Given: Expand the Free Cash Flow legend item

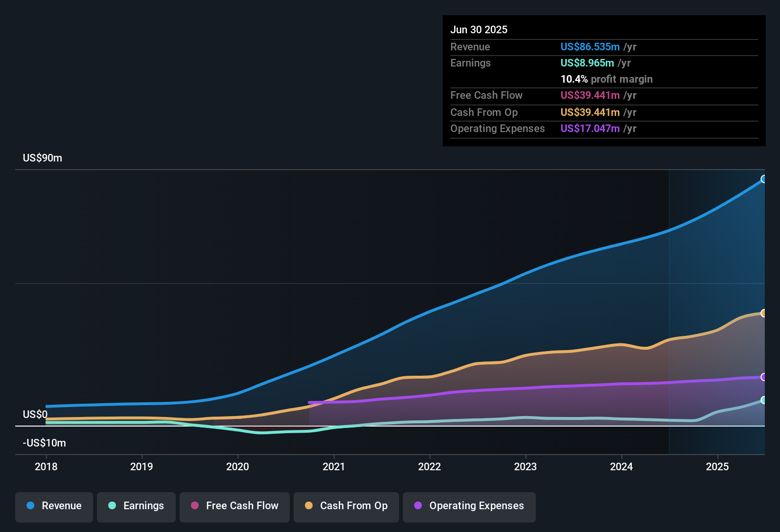Looking at the screenshot, I should click(234, 506).
